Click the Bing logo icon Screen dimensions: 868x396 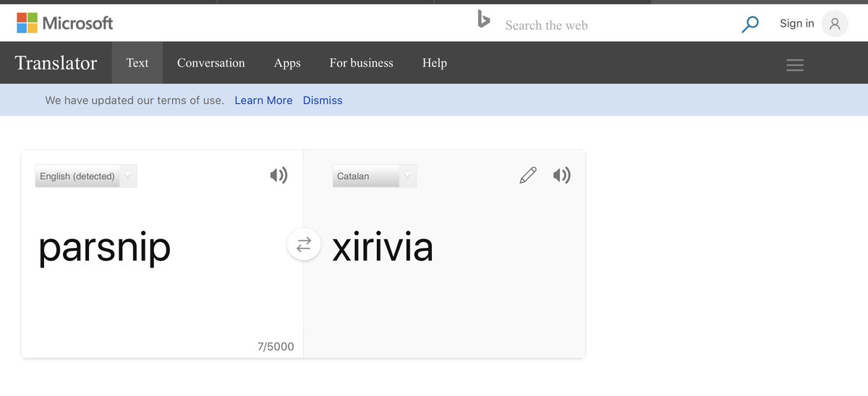(484, 20)
